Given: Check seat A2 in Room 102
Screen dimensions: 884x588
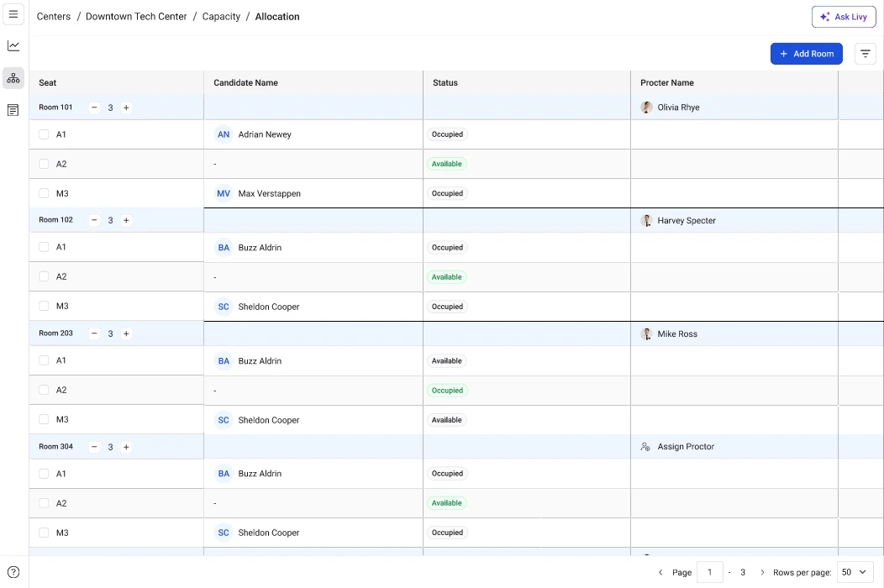Looking at the screenshot, I should 44,277.
